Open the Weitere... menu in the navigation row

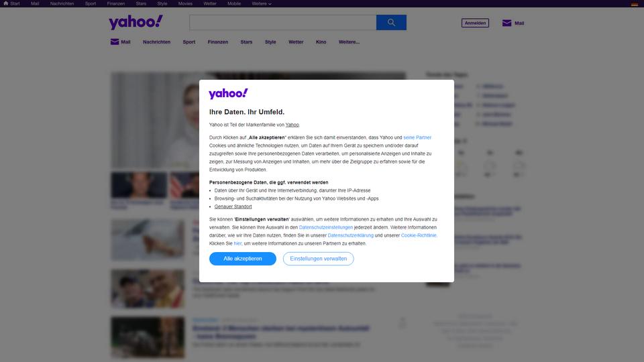(349, 42)
